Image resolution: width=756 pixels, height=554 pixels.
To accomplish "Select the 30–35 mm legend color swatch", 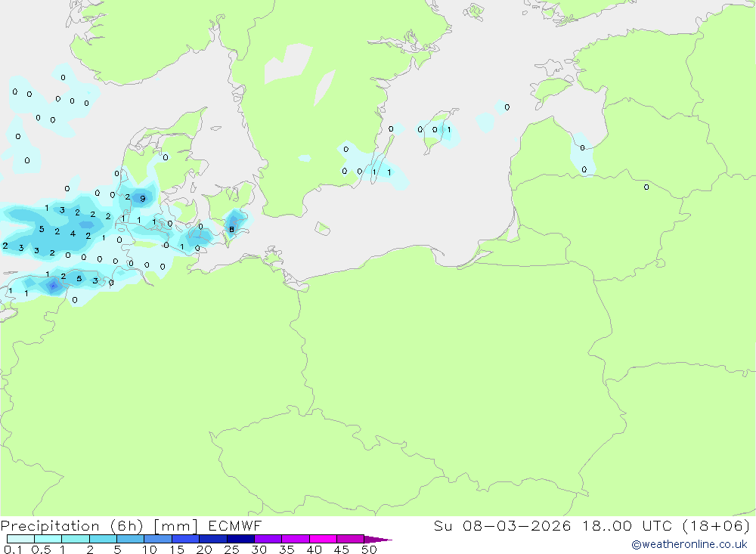I will click(x=268, y=539).
